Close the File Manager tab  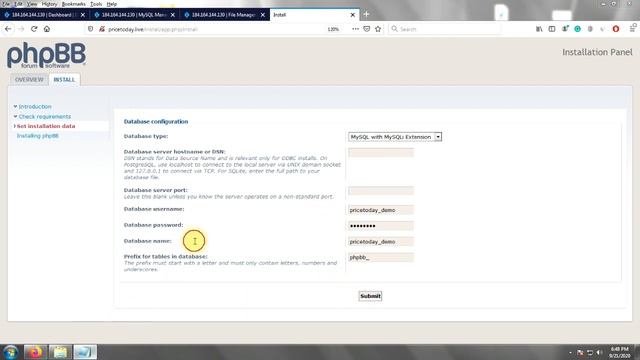pyautogui.click(x=263, y=15)
